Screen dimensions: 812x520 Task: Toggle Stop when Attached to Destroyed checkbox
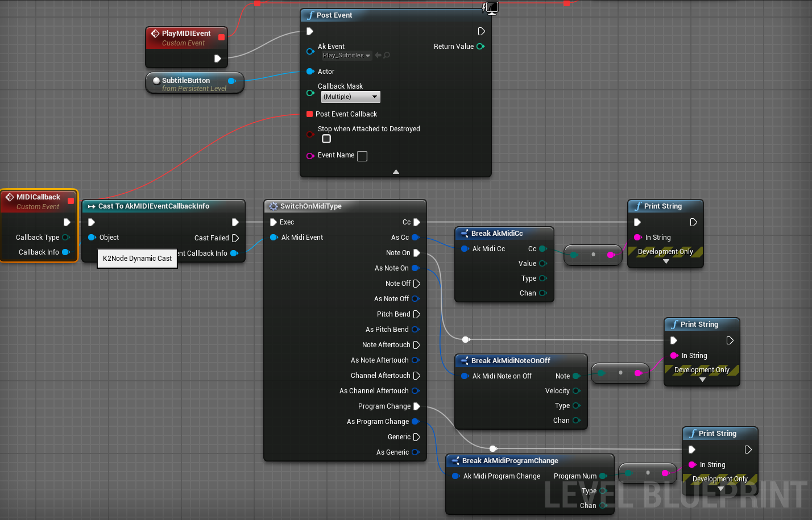pyautogui.click(x=326, y=139)
